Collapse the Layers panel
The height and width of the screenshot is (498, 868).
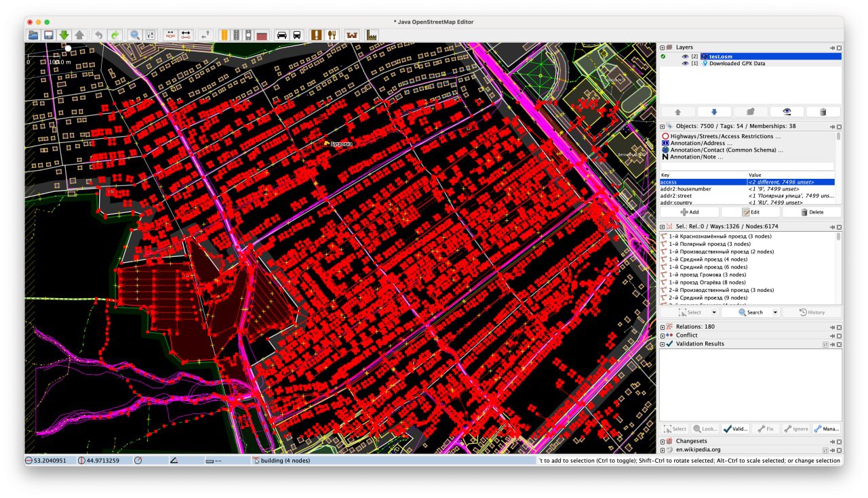tap(663, 47)
